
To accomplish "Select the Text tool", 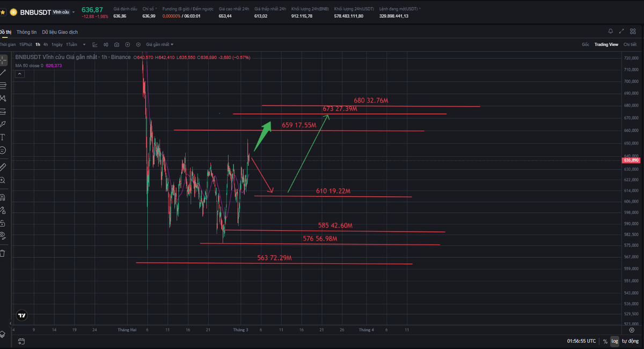I will (x=3, y=137).
